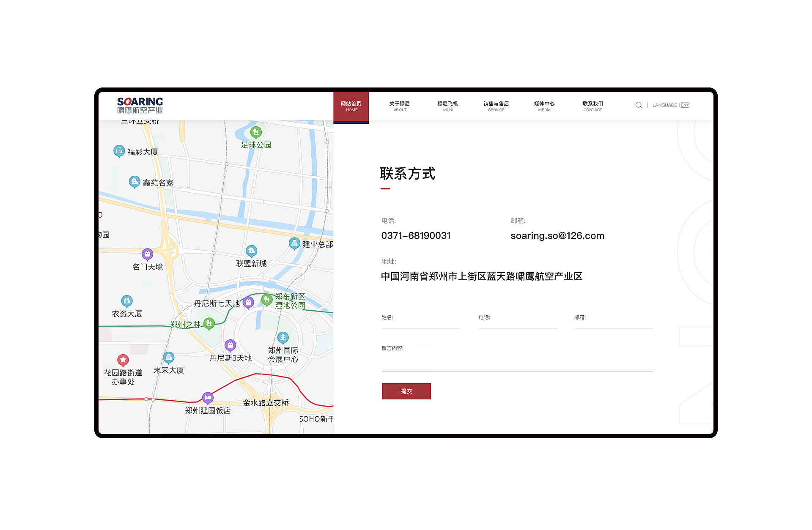Focus the 邮箱 email input field
Viewport: 812px width, 530px height.
pyautogui.click(x=614, y=321)
